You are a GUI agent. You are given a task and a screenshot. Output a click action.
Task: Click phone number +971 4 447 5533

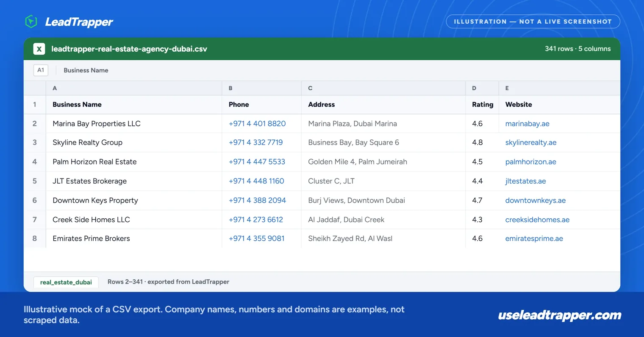point(257,162)
